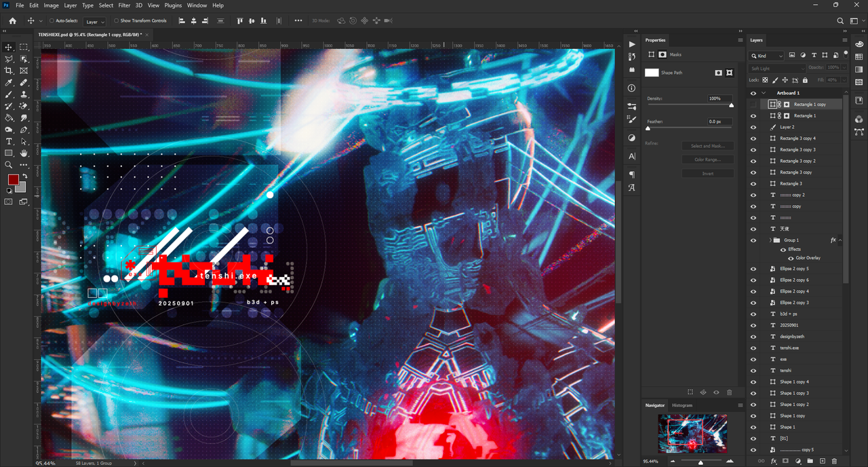Viewport: 868px width, 467px height.
Task: Open the Adjustments panel icon
Action: point(631,138)
